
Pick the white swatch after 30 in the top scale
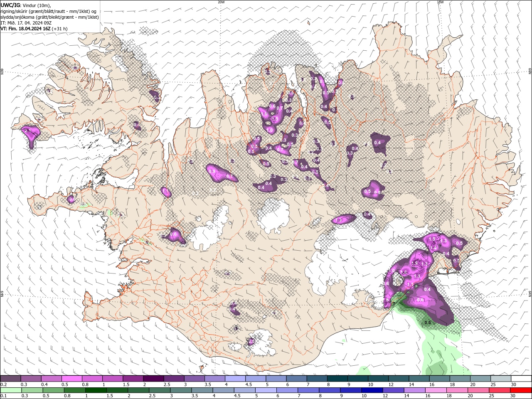521,379
